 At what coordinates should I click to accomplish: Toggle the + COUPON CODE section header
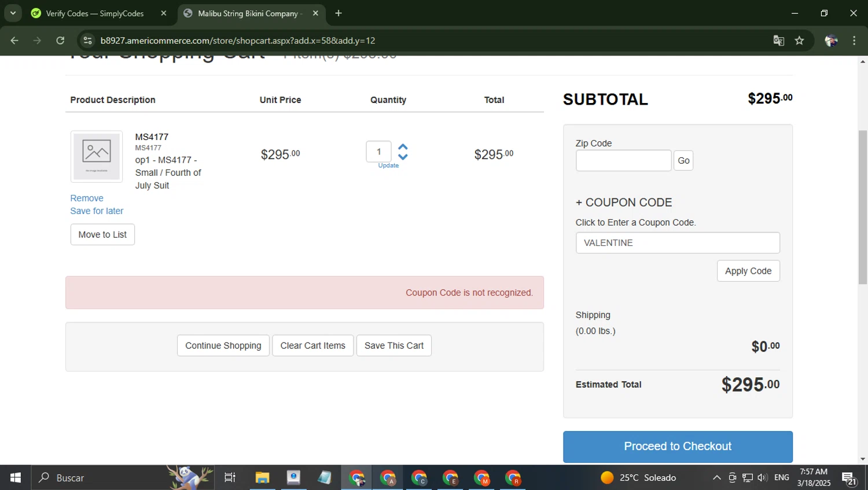(624, 202)
